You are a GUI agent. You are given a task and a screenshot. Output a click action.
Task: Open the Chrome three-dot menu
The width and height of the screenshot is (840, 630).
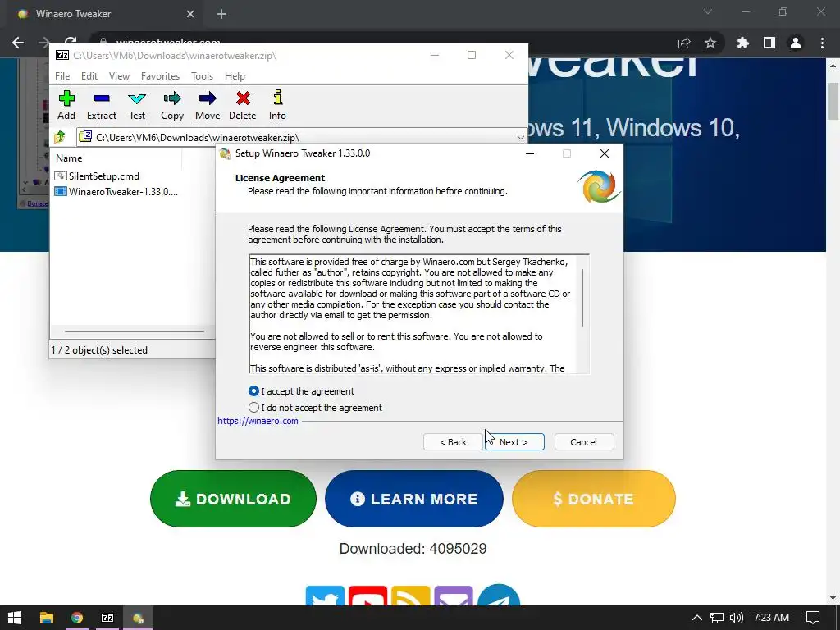click(822, 43)
